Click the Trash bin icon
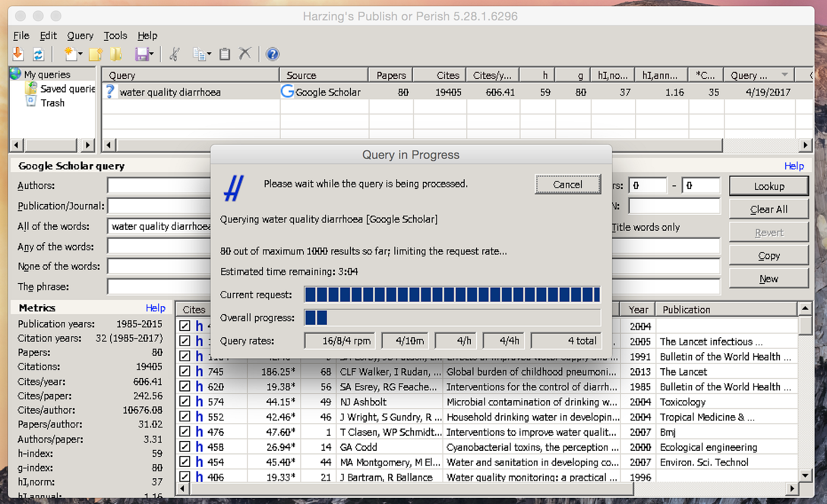 pyautogui.click(x=31, y=102)
